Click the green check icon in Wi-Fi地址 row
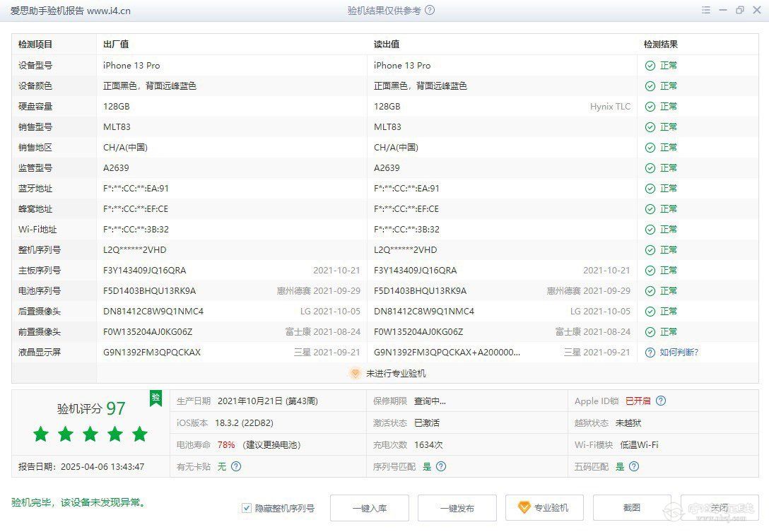This screenshot has width=769, height=532. 650,230
